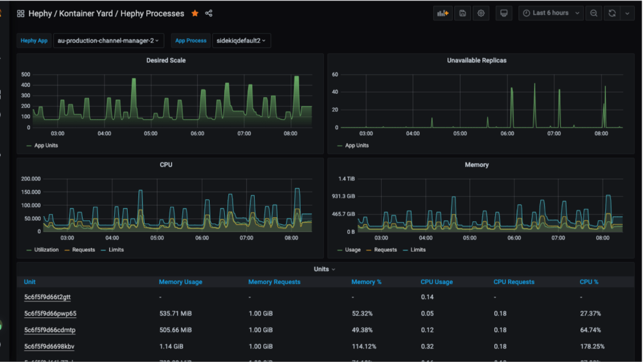Open the Memory panel title menu

pyautogui.click(x=477, y=165)
